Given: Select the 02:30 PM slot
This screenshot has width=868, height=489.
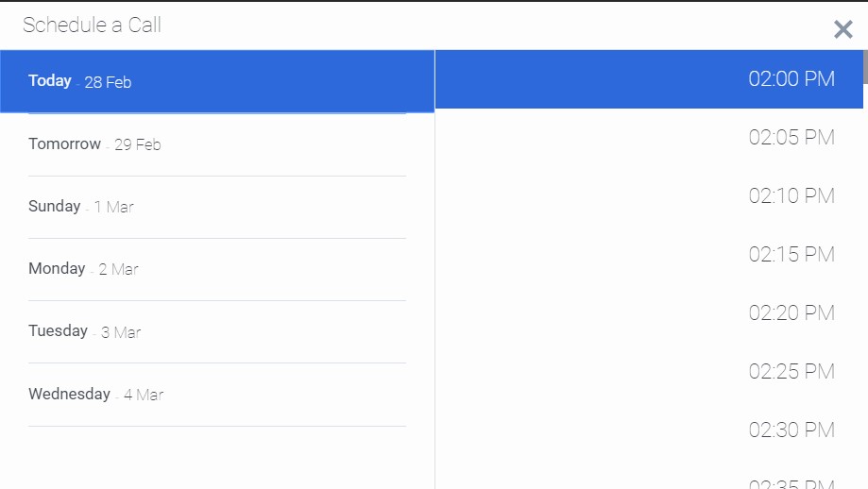Looking at the screenshot, I should [791, 430].
